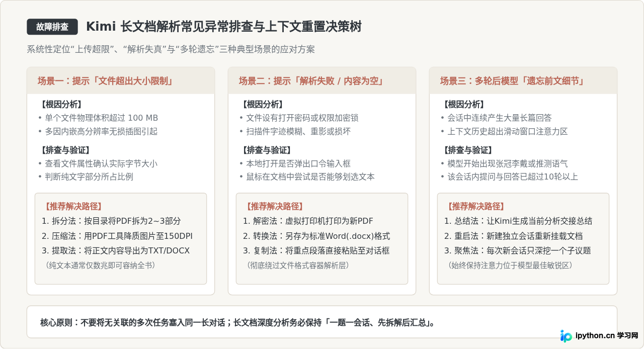Click 【推荐解决路径】 in the 场景三 card
644x349 pixels.
point(475,206)
